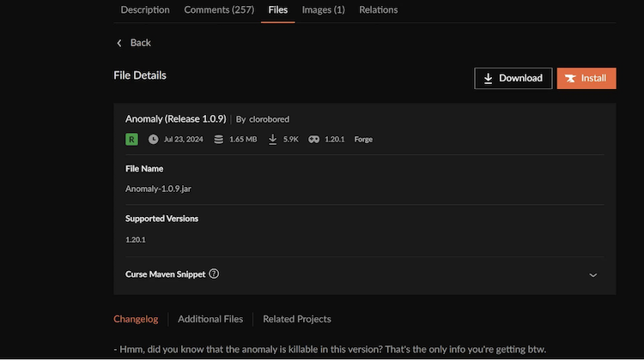View the Related Projects tab
644x361 pixels.
(297, 319)
